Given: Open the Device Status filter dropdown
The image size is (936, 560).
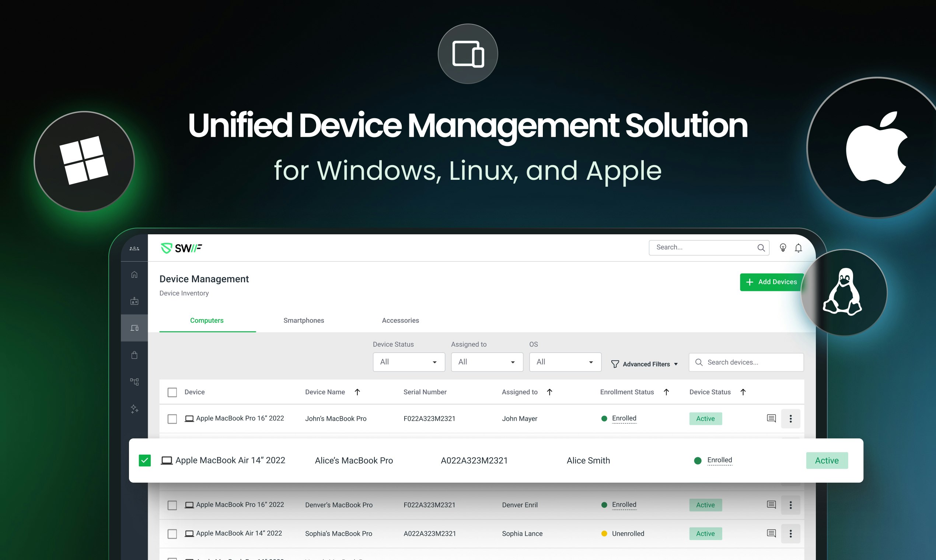Looking at the screenshot, I should point(409,362).
